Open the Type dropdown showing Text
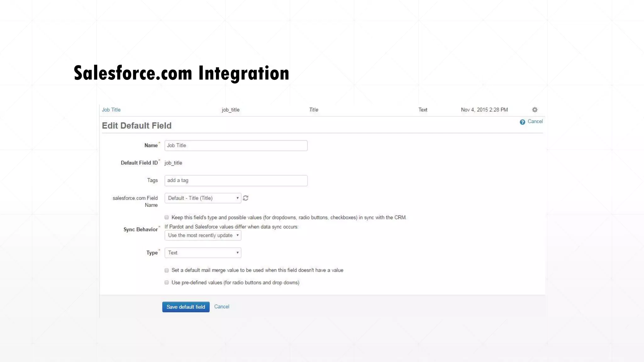Image resolution: width=644 pixels, height=362 pixels. coord(203,253)
